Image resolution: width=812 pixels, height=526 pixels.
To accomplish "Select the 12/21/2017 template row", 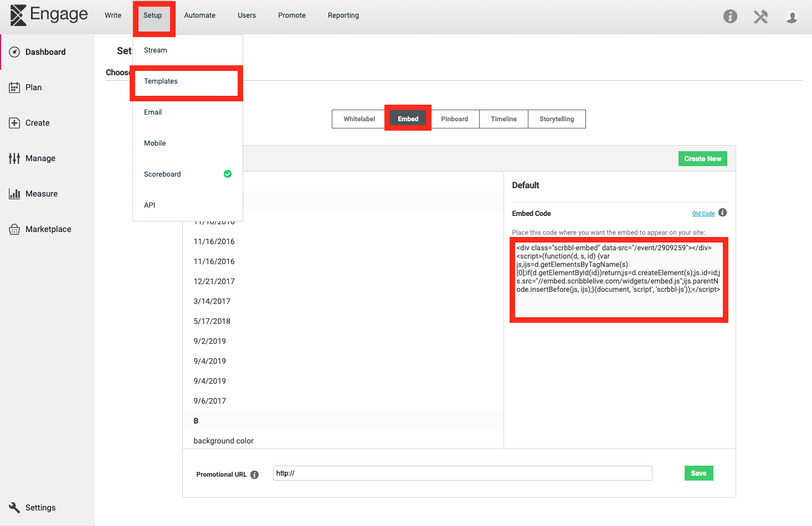I will pos(343,281).
